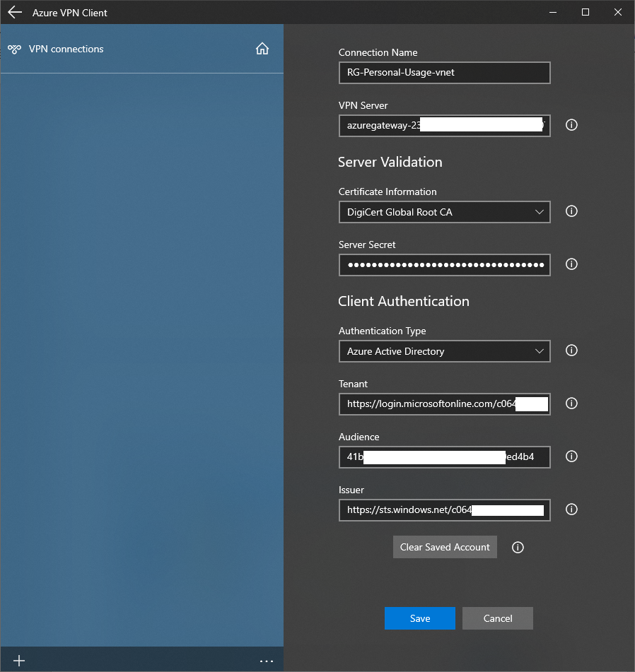Focus the VPN Server input field

point(445,126)
